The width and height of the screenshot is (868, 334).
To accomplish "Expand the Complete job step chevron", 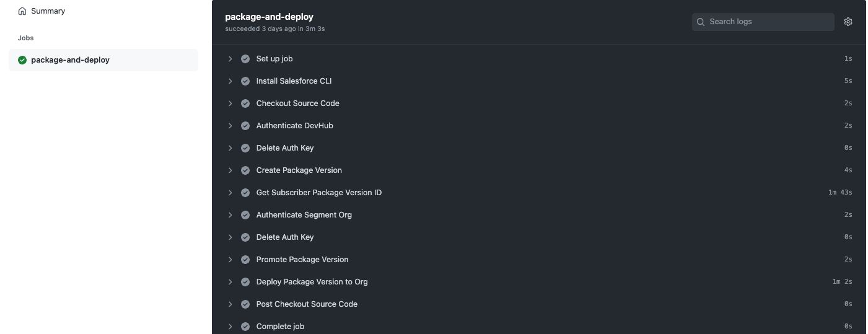I will tap(230, 327).
